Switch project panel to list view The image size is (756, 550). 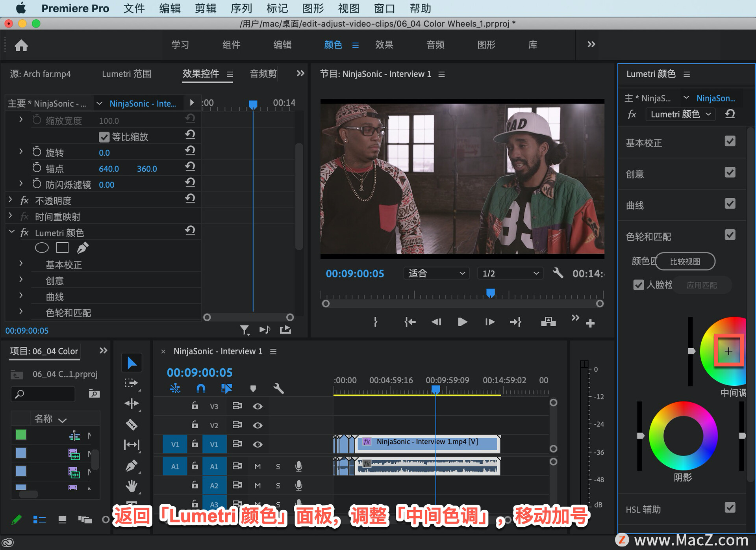(x=39, y=520)
